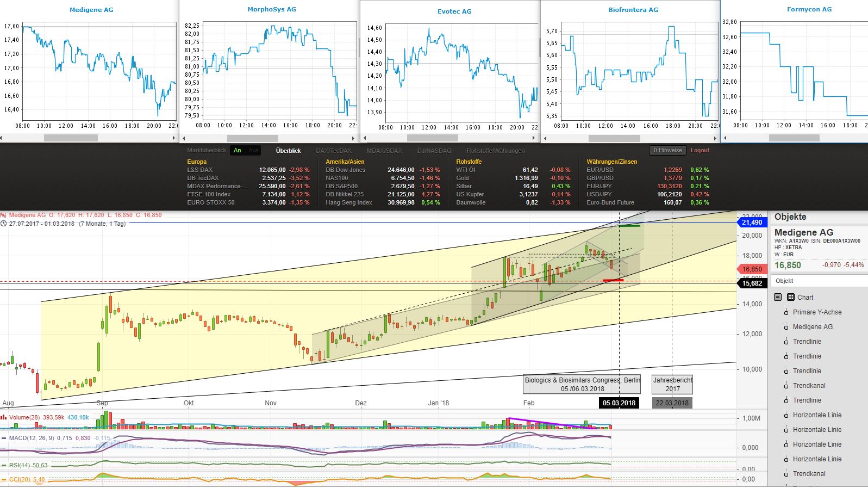Click the clock icon beside the date range
This screenshot has width=868, height=488.
(x=3, y=224)
